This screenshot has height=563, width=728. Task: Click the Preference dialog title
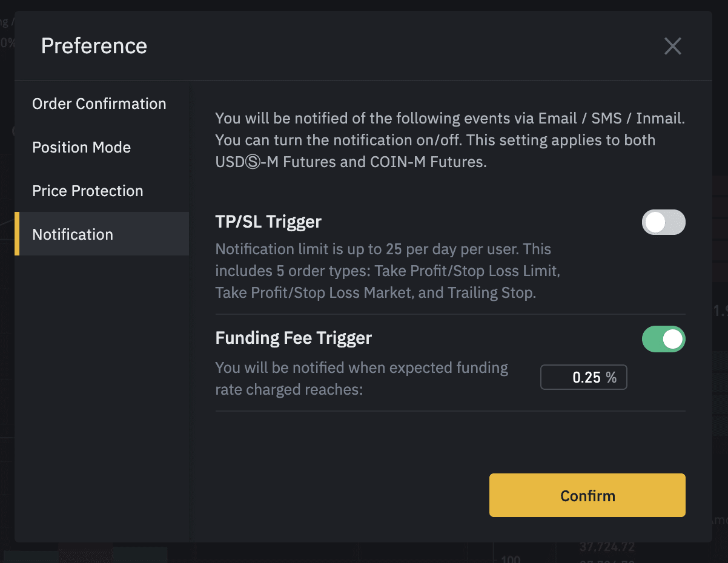(94, 46)
